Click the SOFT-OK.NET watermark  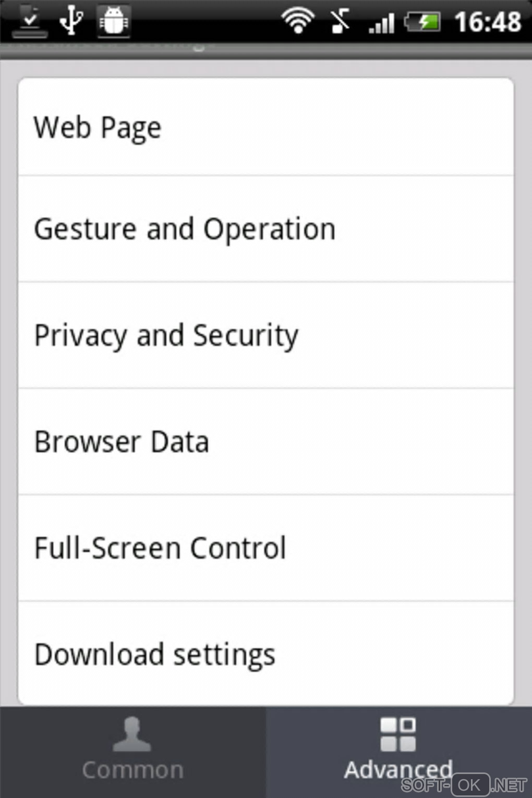click(464, 785)
